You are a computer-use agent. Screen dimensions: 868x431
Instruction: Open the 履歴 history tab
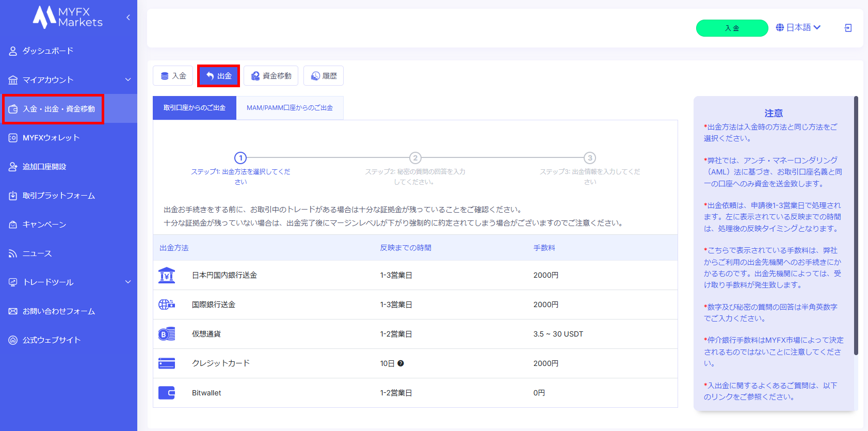click(324, 76)
